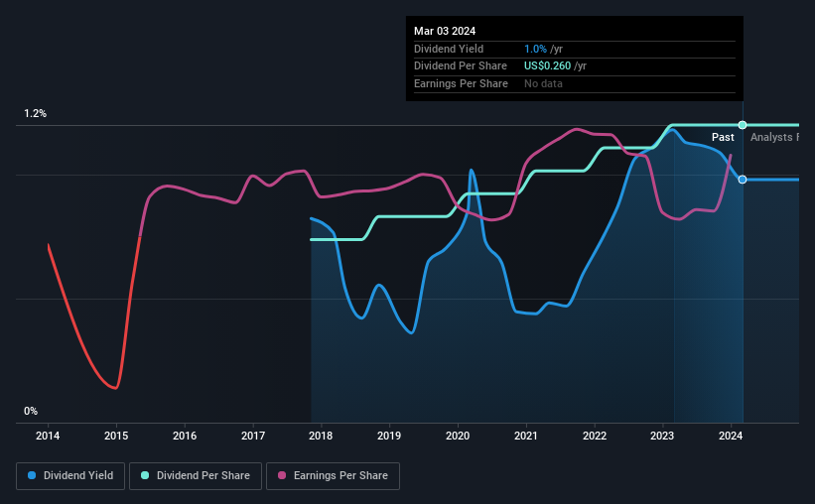The image size is (815, 504).
Task: Toggle the Earnings Per Share legend button
Action: point(333,476)
